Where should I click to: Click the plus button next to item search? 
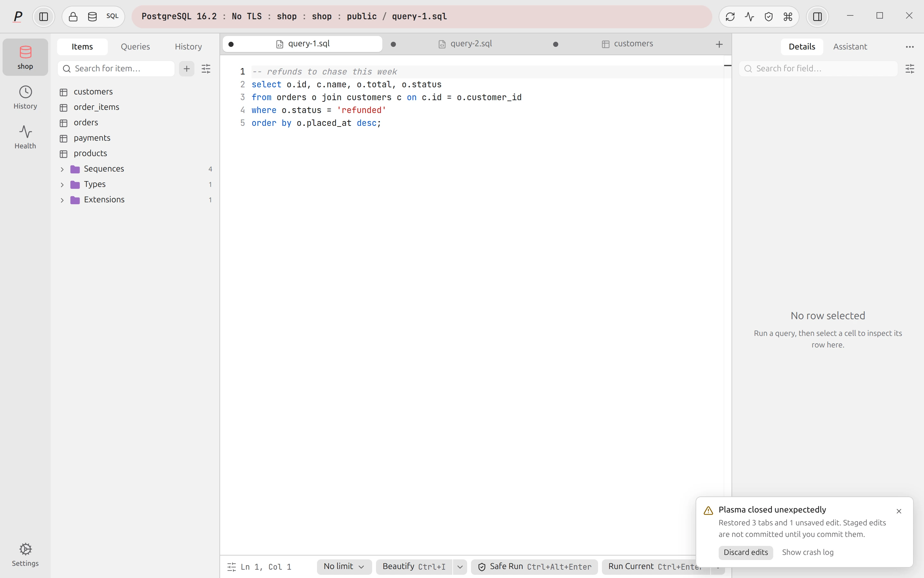point(187,68)
